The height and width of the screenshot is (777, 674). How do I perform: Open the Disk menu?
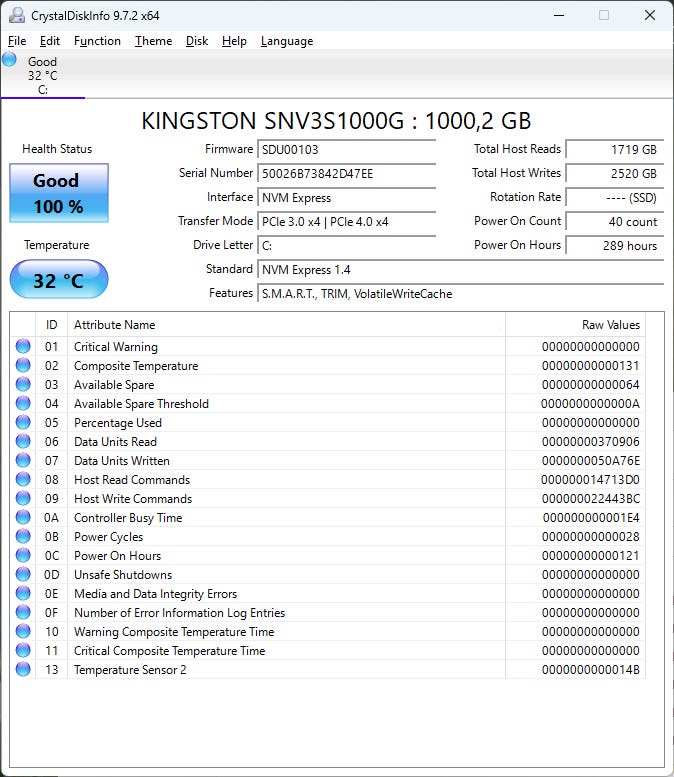(x=197, y=41)
